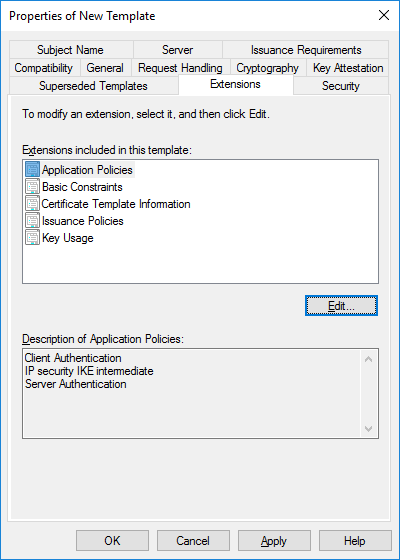Switch to the Server tab
This screenshot has width=400, height=560.
[x=178, y=50]
